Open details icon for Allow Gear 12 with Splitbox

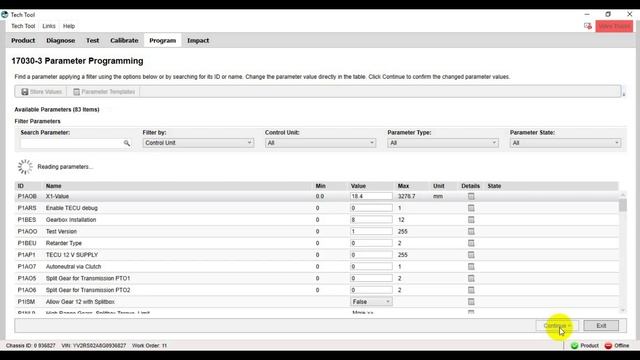(471, 302)
